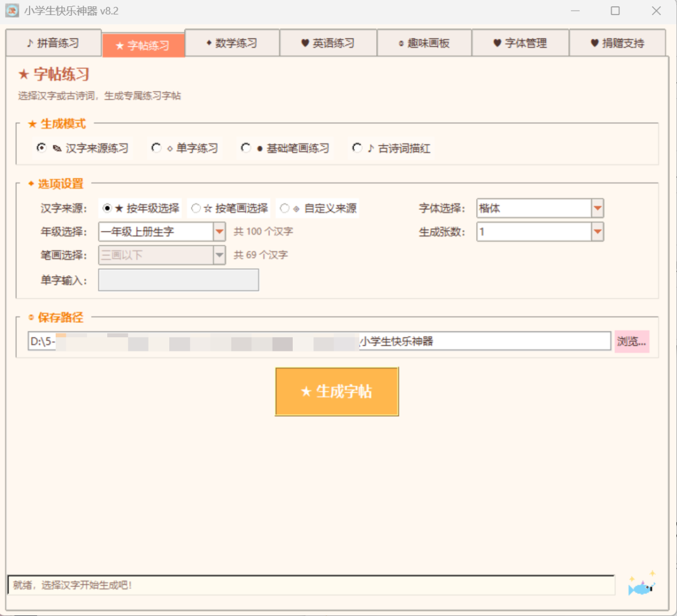Viewport: 677px width, 616px height.
Task: Click the 保存路径 section heading
Action: 56,318
